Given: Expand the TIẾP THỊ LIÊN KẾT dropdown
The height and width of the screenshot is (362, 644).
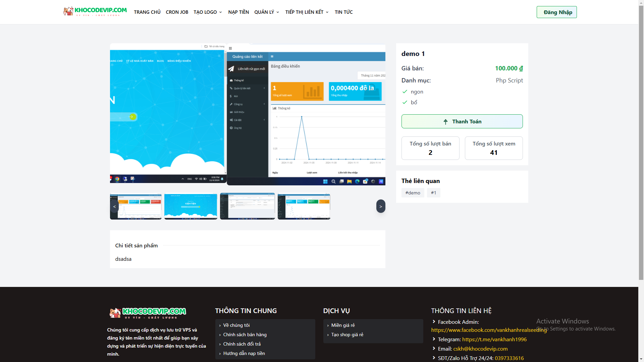Looking at the screenshot, I should [x=307, y=12].
